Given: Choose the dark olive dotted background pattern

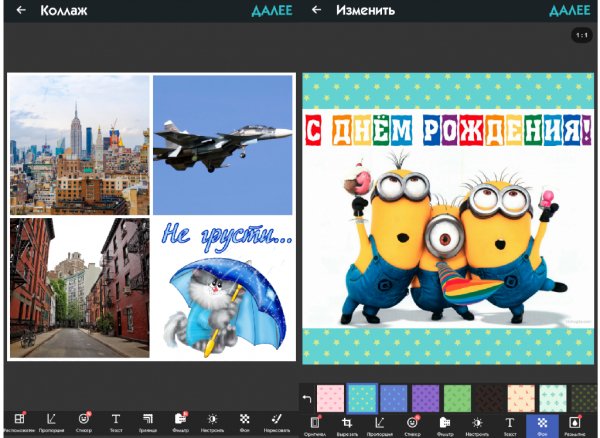Looking at the screenshot, I should tap(583, 399).
